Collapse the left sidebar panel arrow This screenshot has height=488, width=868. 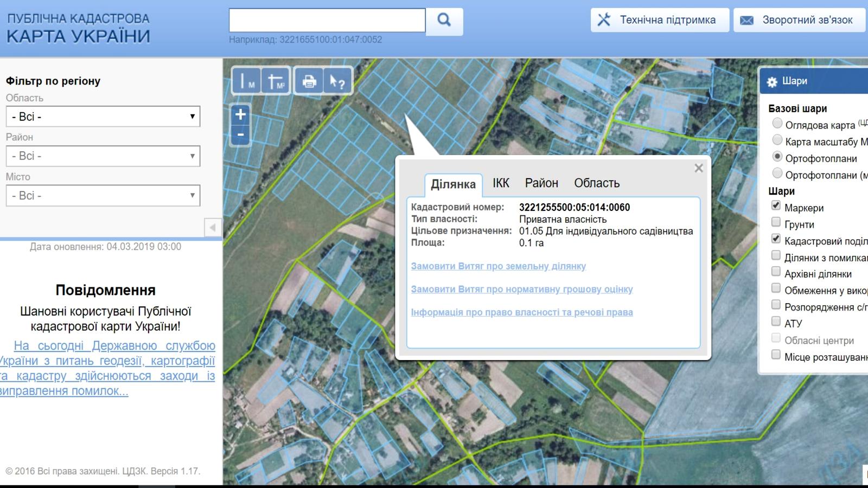click(213, 227)
